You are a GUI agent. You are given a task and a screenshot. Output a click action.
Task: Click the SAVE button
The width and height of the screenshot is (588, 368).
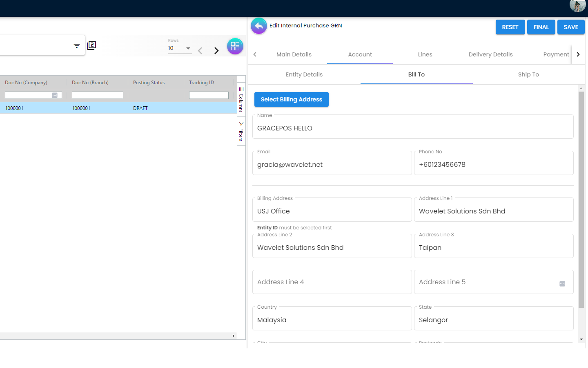point(570,27)
